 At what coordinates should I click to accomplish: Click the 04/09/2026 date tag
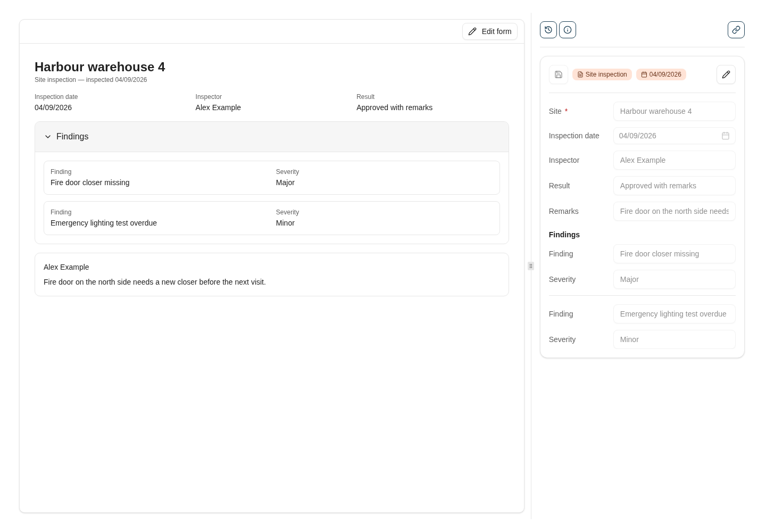(x=661, y=74)
